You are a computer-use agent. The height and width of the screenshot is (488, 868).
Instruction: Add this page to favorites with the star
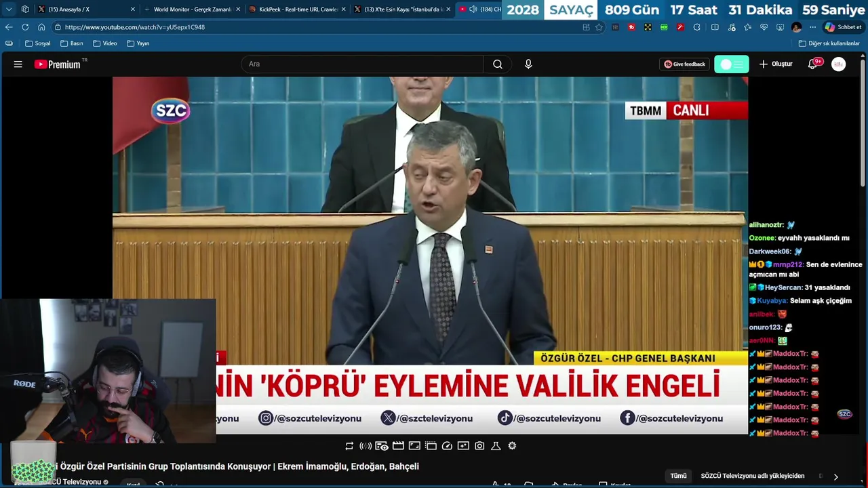(x=599, y=27)
